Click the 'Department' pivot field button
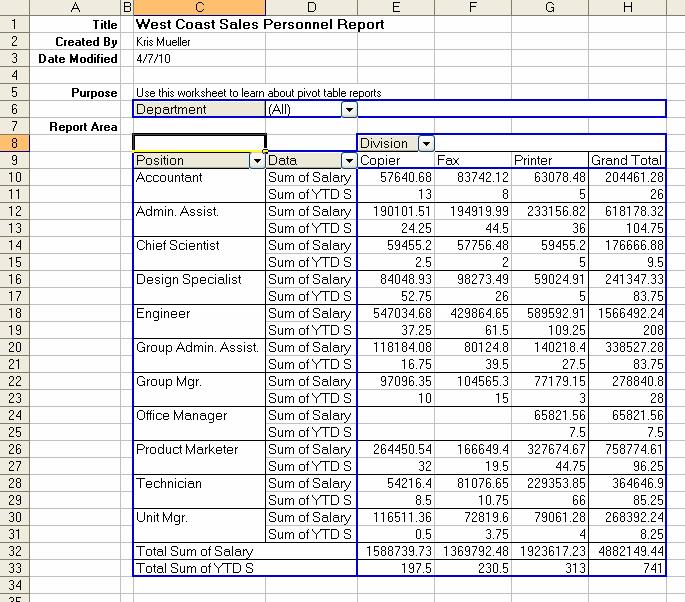Image resolution: width=685 pixels, height=602 pixels. click(199, 109)
